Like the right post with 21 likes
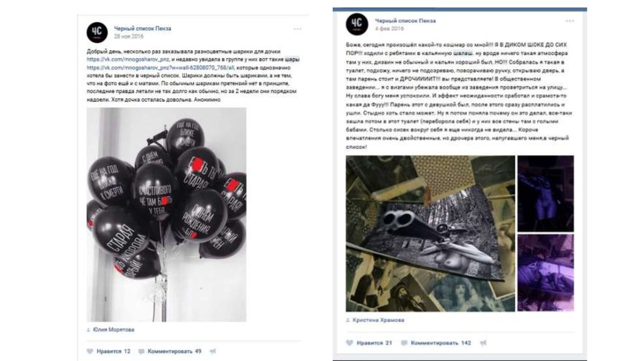This screenshot has width=644, height=361. [x=350, y=343]
